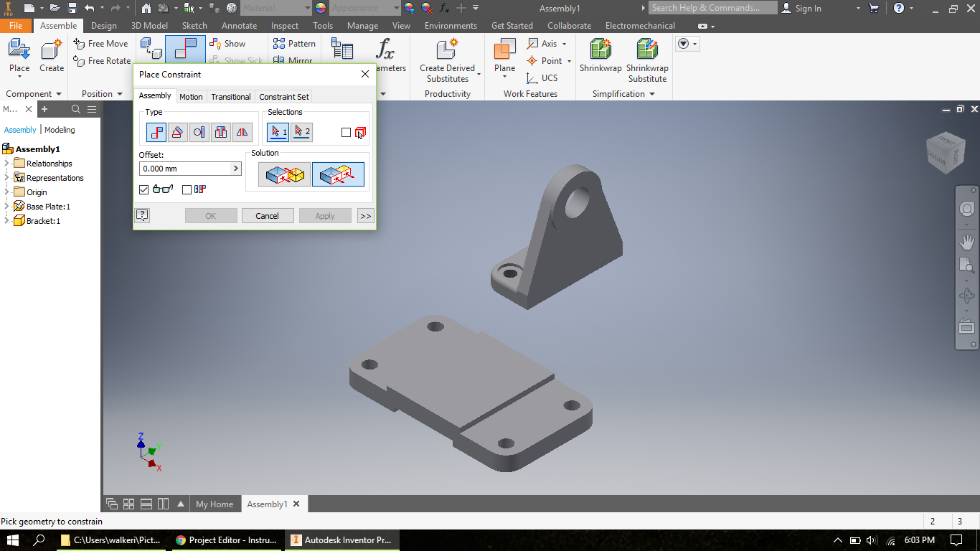The image size is (980, 551).
Task: Switch to the Motion tab
Action: [x=191, y=96]
